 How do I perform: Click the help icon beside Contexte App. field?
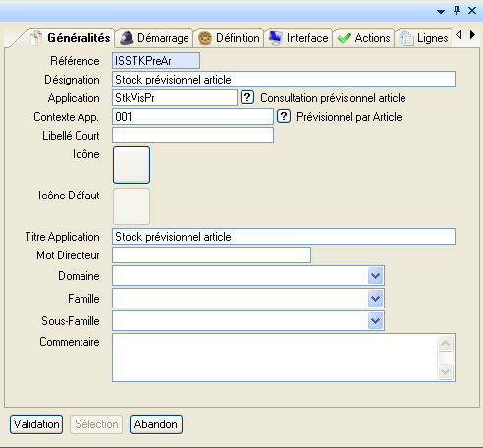(x=284, y=116)
